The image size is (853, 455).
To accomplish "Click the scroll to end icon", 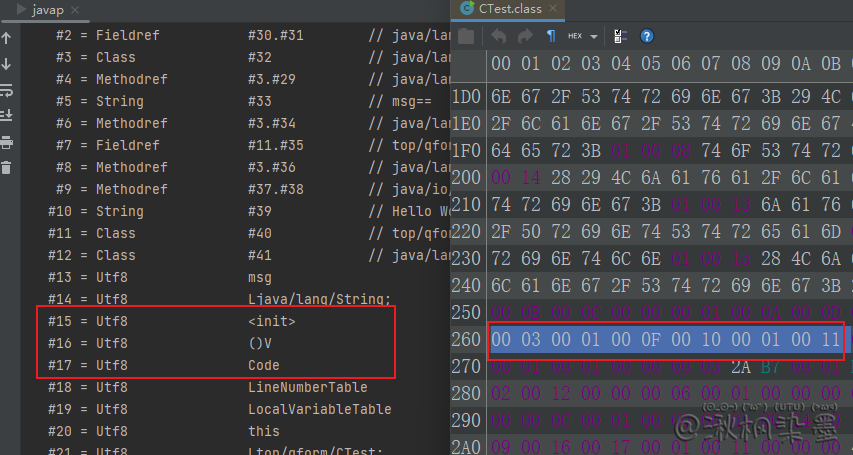I will pos(7,116).
